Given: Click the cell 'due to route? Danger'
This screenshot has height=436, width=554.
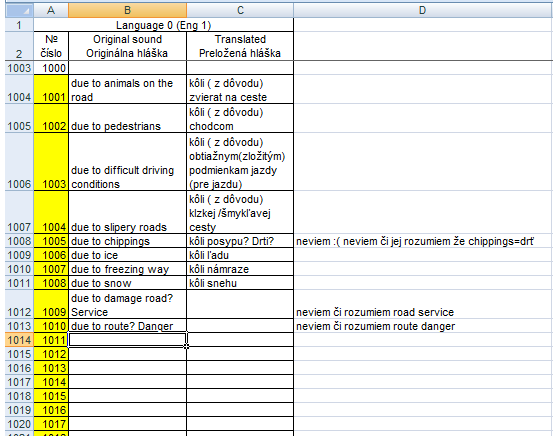Looking at the screenshot, I should point(127,326).
